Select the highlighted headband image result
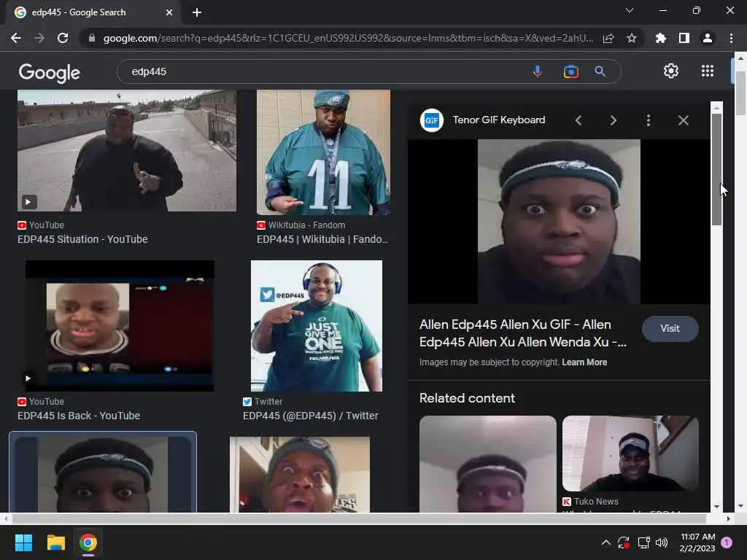 pos(103,472)
